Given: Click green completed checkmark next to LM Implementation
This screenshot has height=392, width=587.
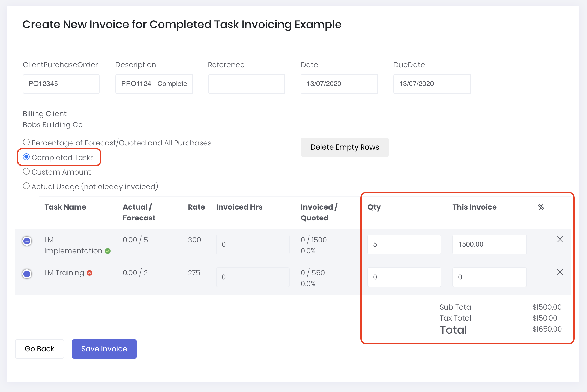Looking at the screenshot, I should 108,251.
